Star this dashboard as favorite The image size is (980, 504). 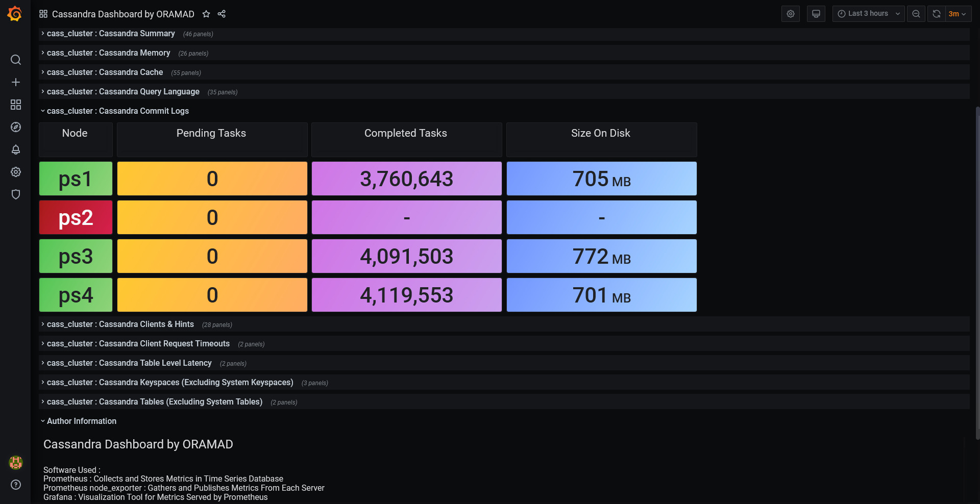coord(206,14)
